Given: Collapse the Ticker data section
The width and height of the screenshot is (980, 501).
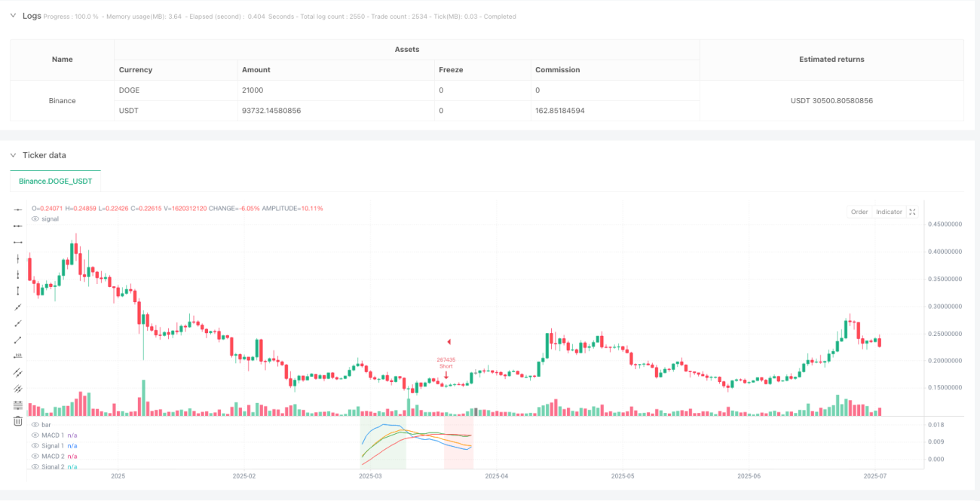Looking at the screenshot, I should pos(13,155).
